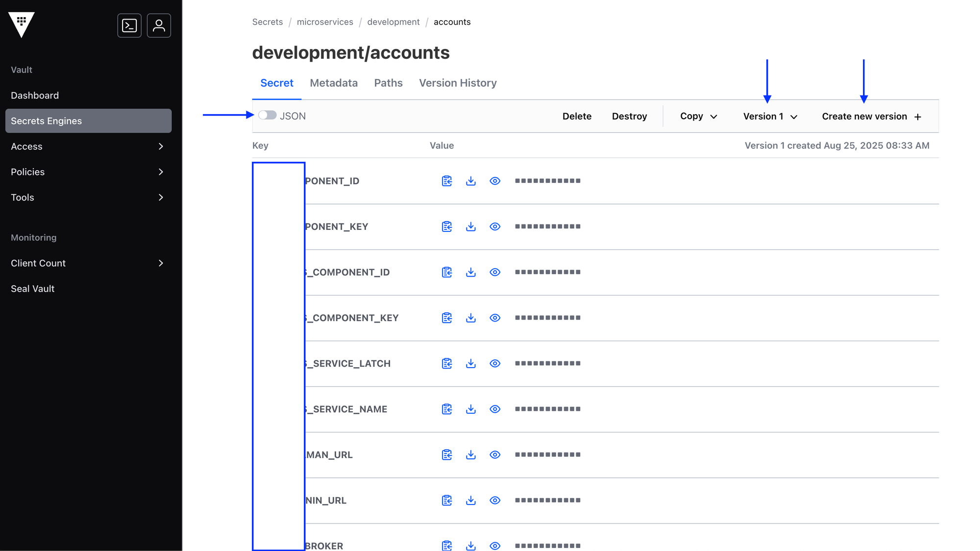The width and height of the screenshot is (980, 551).
Task: Copy the _COMPONENT_ID row value to clipboard
Action: [x=446, y=272]
